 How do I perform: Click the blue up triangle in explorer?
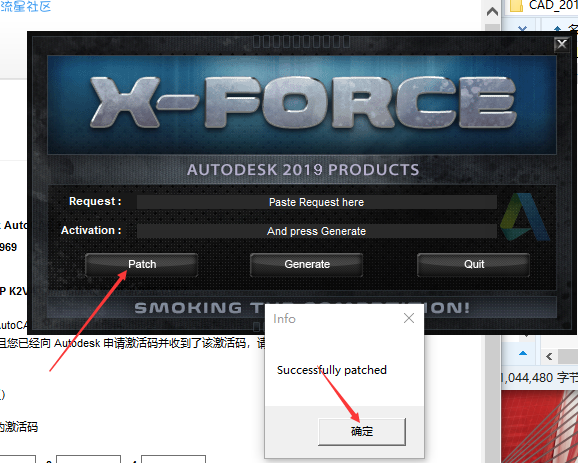click(523, 353)
